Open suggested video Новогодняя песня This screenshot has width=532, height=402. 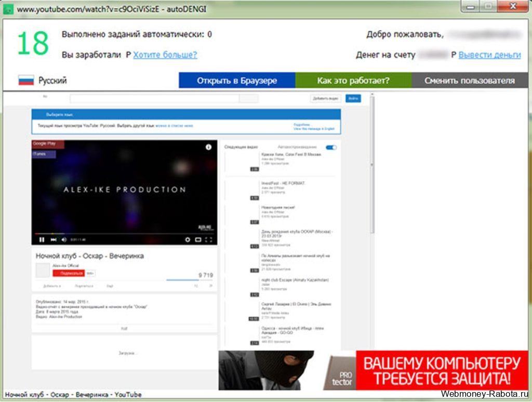pyautogui.click(x=278, y=207)
